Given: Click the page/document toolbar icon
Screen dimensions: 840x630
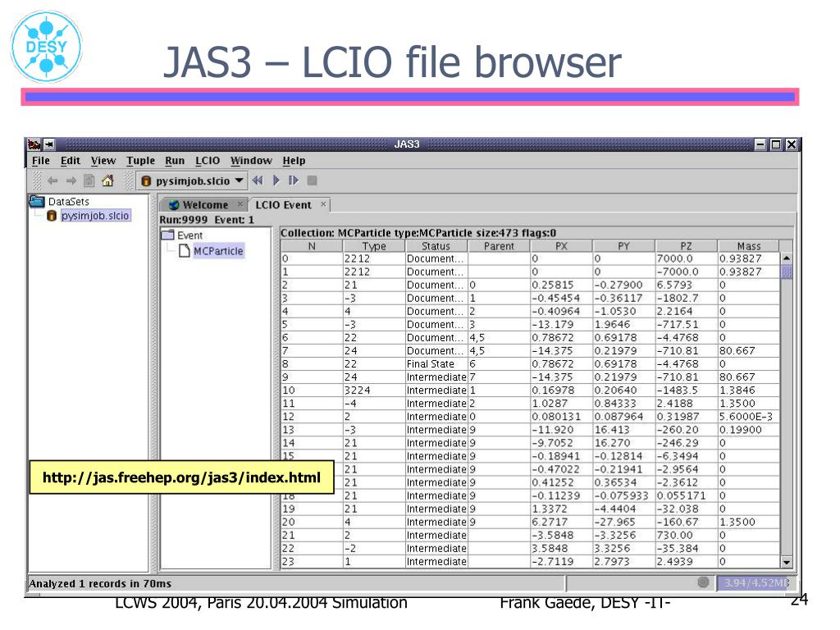Looking at the screenshot, I should coord(89,181).
